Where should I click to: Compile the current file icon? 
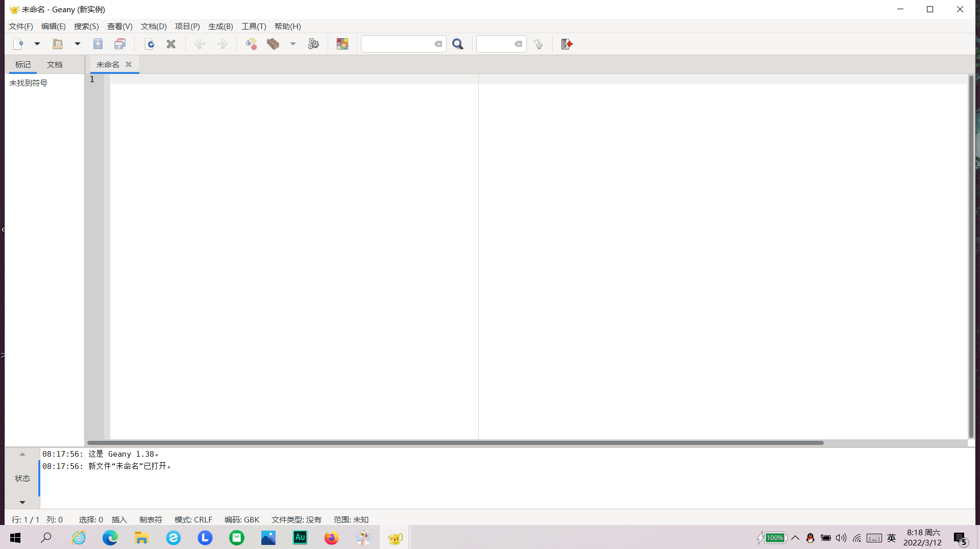pyautogui.click(x=251, y=44)
